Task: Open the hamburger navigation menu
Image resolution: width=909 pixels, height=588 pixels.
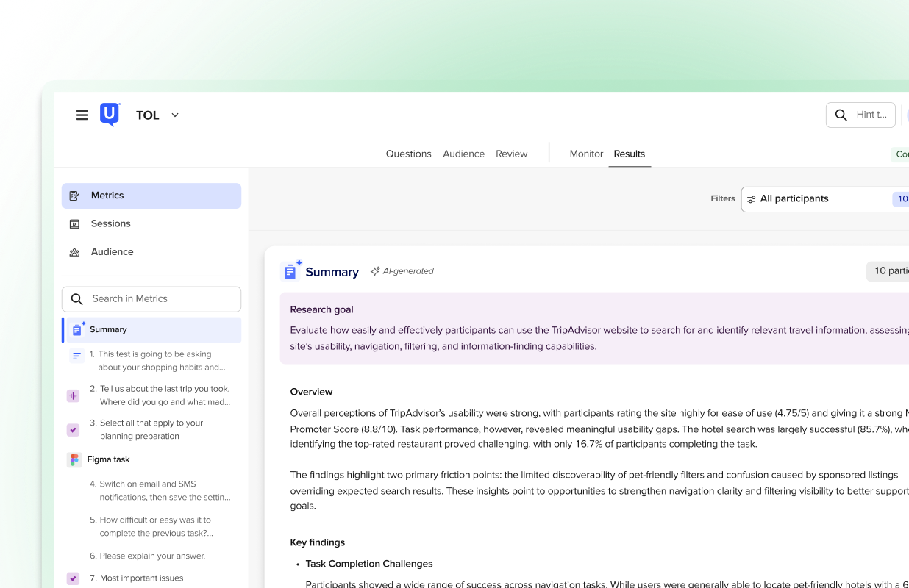Action: tap(82, 115)
